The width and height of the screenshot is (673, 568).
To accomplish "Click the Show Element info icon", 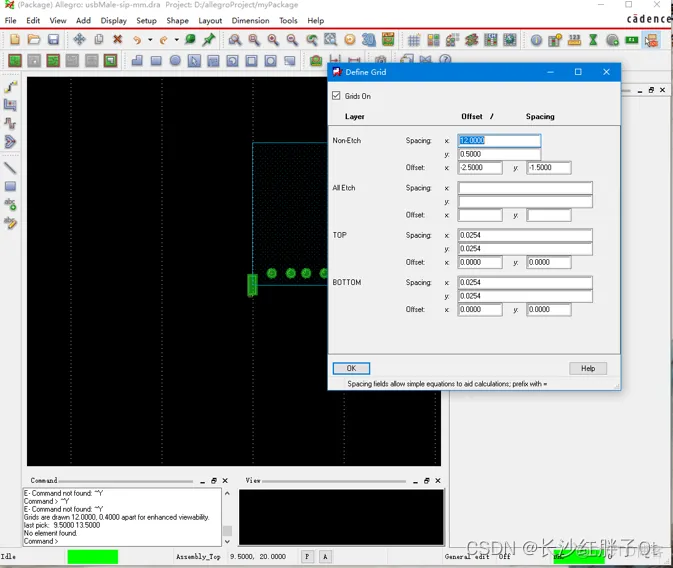I will (x=536, y=40).
